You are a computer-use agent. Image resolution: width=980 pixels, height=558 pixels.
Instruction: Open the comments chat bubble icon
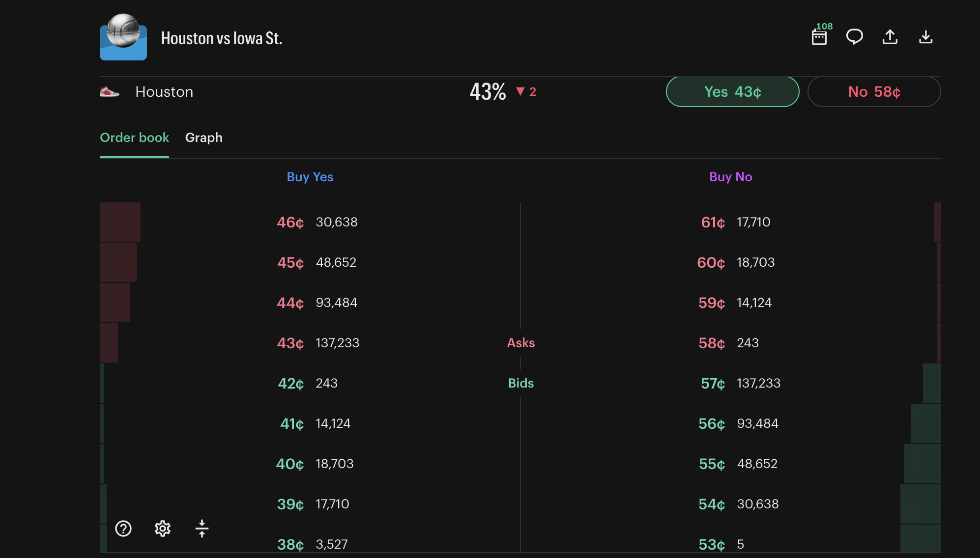point(855,37)
